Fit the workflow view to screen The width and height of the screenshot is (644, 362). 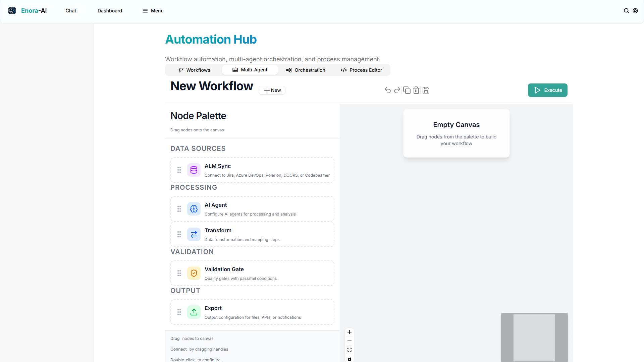point(350,350)
